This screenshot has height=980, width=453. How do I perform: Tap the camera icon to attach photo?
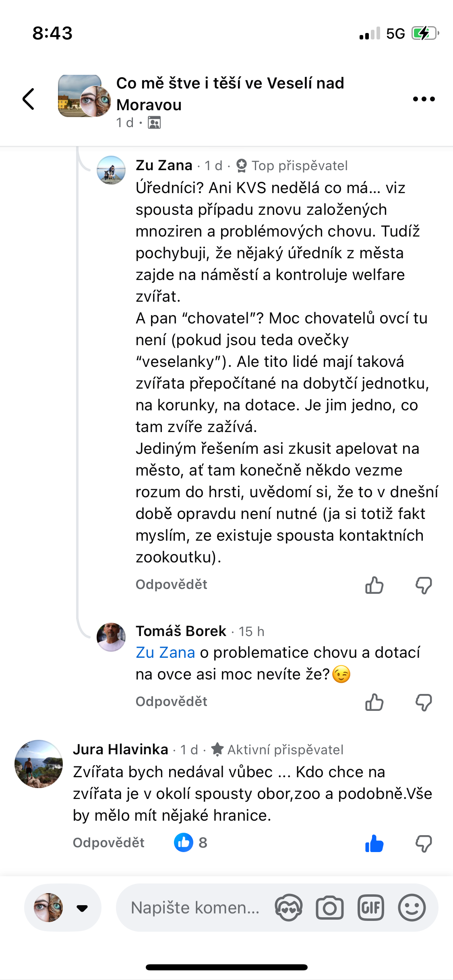330,908
